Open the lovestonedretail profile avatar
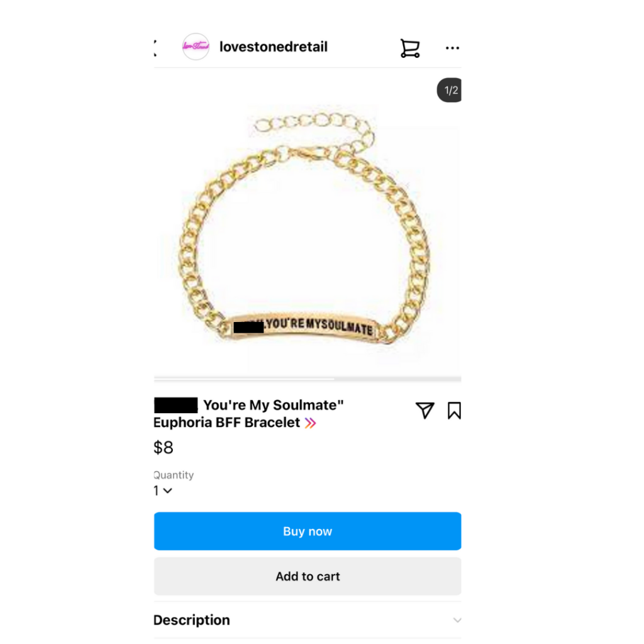This screenshot has height=644, width=644. pos(196,47)
